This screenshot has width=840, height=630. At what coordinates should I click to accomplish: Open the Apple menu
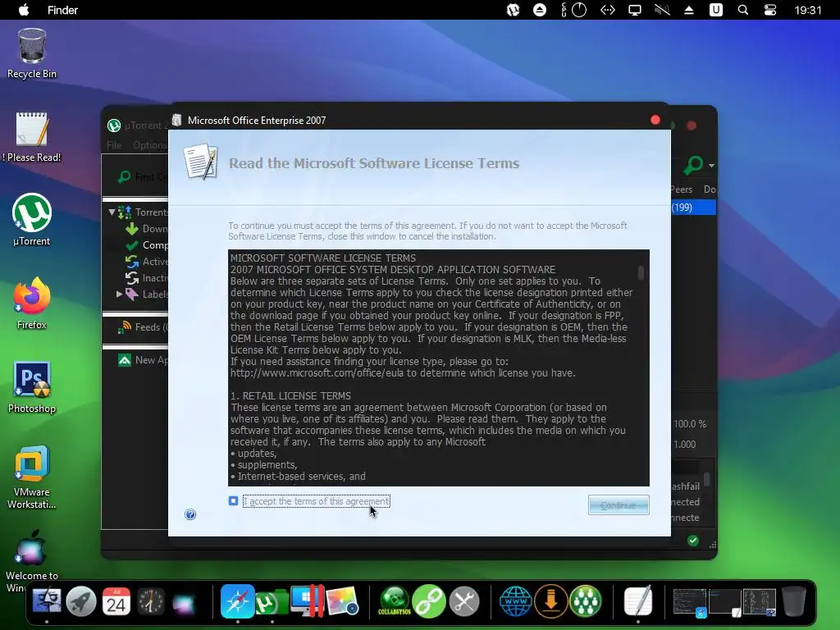24,10
